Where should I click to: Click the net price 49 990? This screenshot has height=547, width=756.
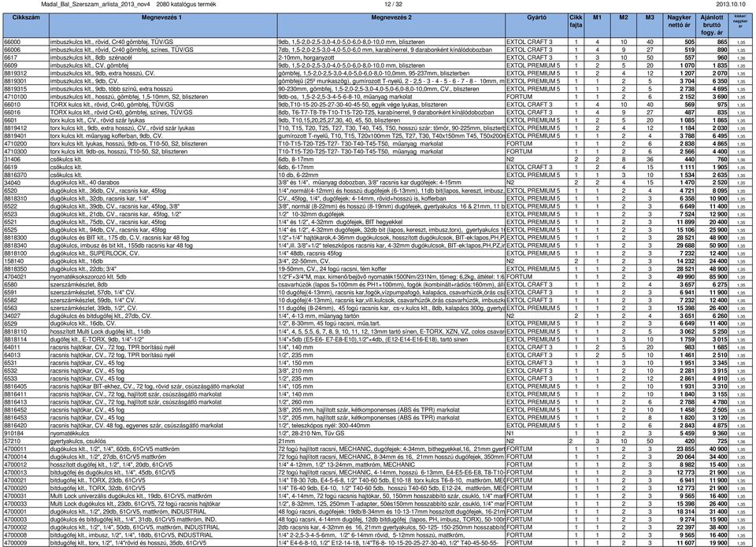click(686, 276)
